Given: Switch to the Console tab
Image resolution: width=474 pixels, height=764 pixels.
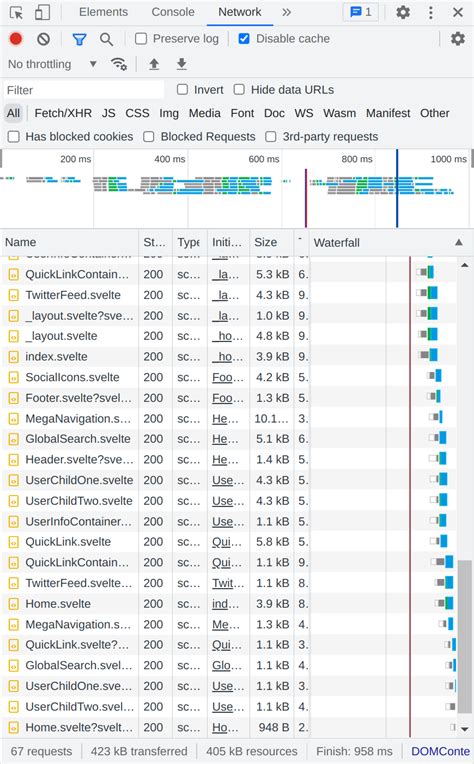Looking at the screenshot, I should click(173, 12).
